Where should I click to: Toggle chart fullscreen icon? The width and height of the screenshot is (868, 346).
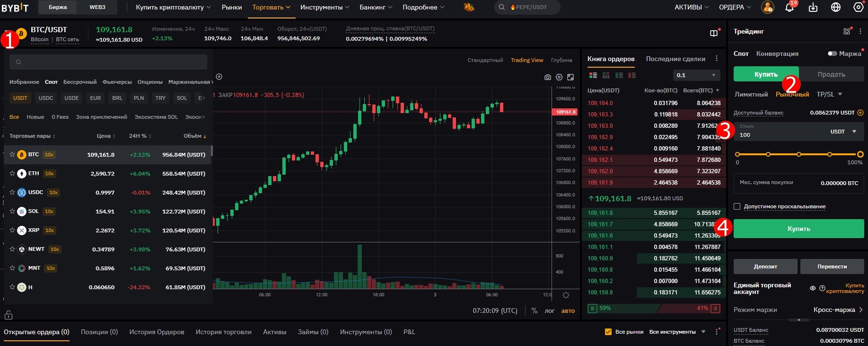570,77
